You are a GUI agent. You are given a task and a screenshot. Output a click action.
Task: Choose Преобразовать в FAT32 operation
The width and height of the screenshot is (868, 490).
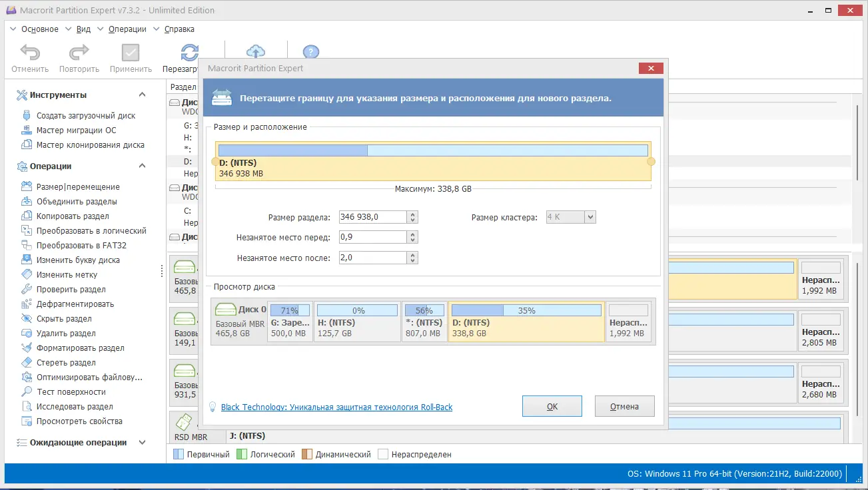tap(81, 246)
